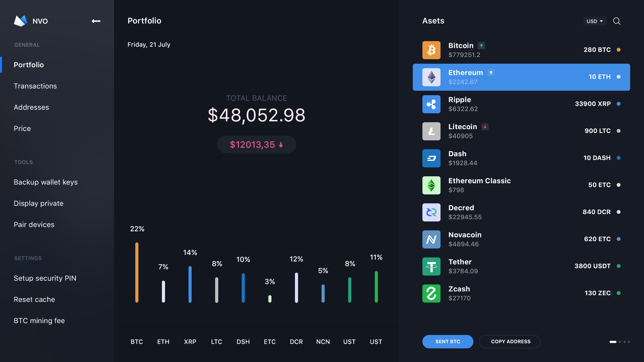Click Litecoin's red down-trend arrow badge
The height and width of the screenshot is (362, 644).
coord(485,127)
